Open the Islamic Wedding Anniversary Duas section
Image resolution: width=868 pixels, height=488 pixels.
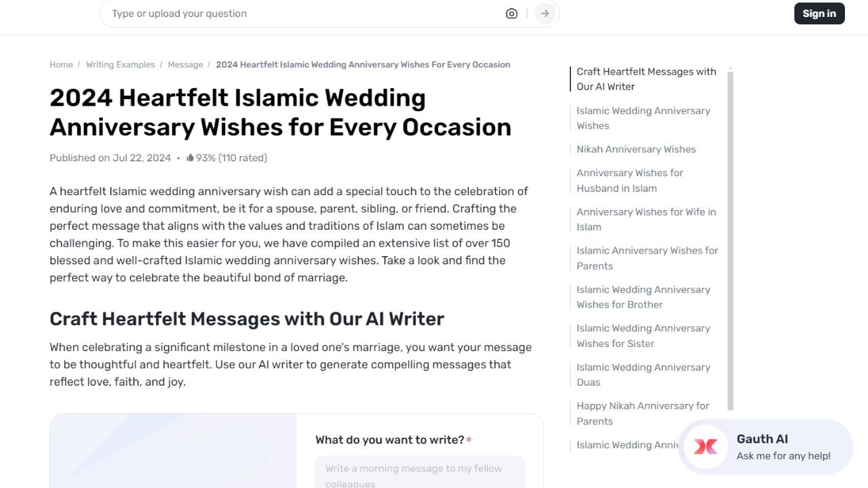[643, 374]
